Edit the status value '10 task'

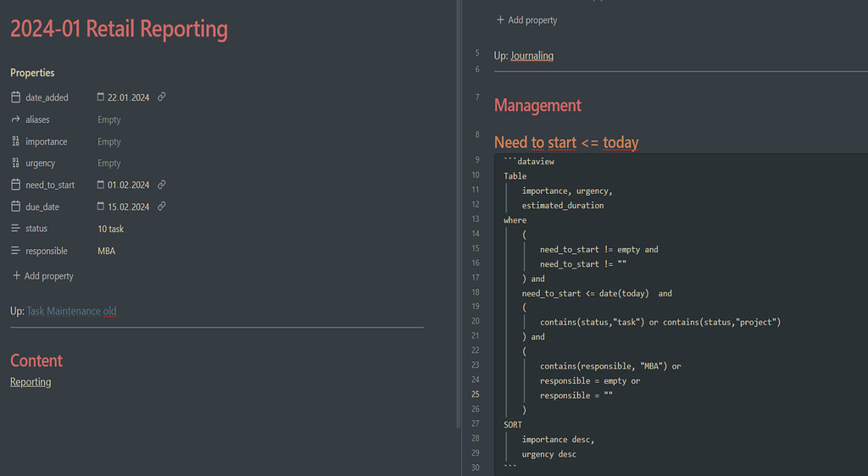tap(111, 229)
